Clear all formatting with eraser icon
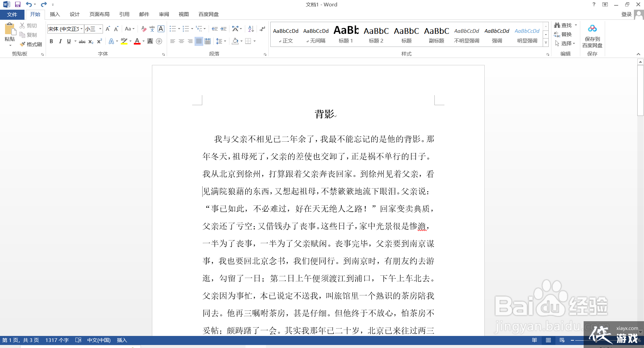Viewport: 644px width, 348px height. click(144, 29)
